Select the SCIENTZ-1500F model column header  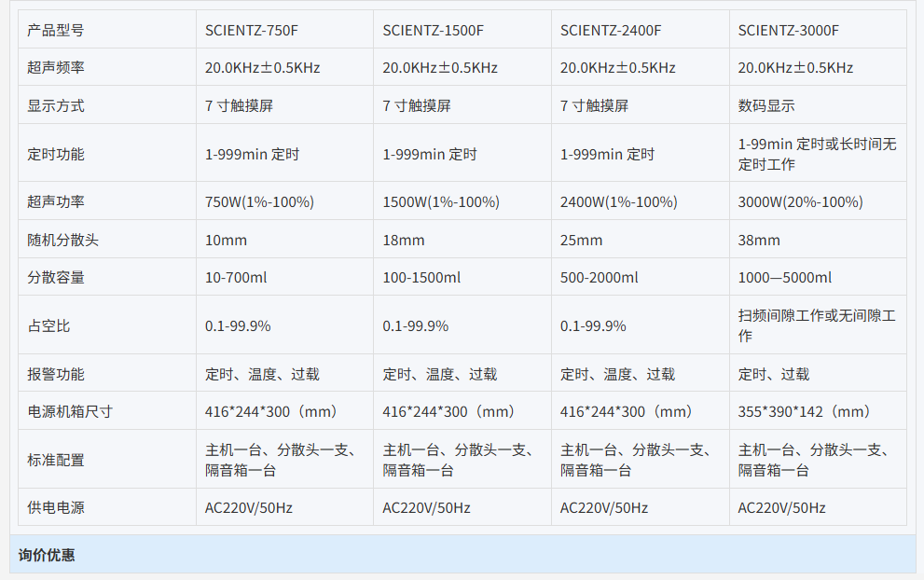tap(433, 30)
